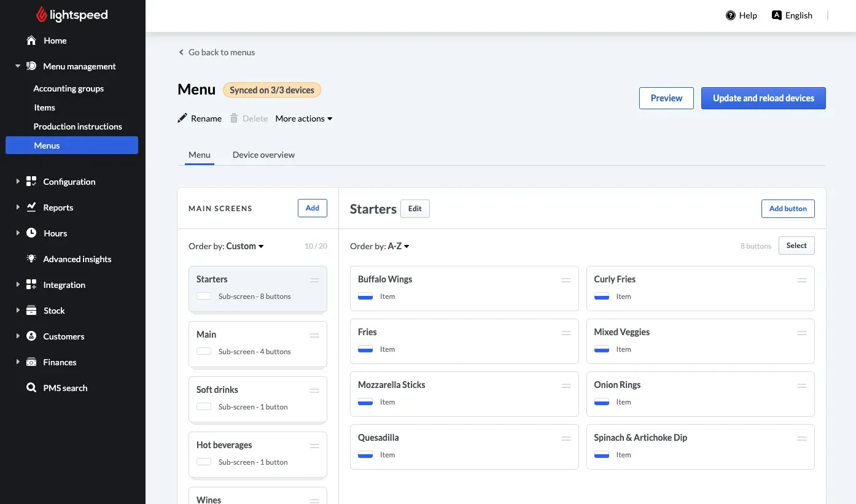Viewport: 856px width, 504px height.
Task: Click the Stock box icon
Action: tap(31, 311)
